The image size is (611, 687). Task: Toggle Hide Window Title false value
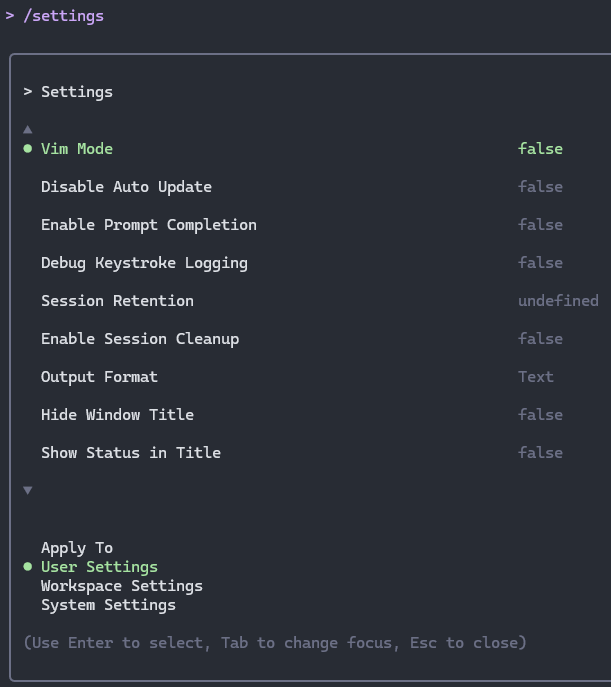coord(540,415)
